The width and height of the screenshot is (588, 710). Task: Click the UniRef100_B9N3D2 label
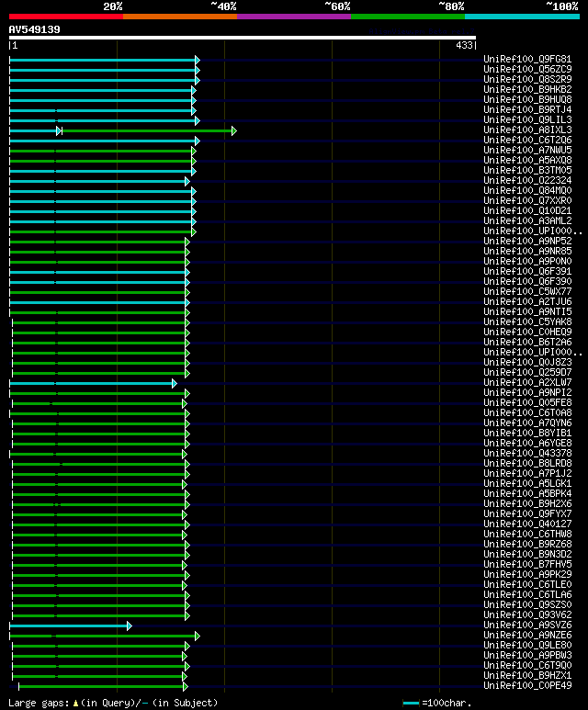527,554
